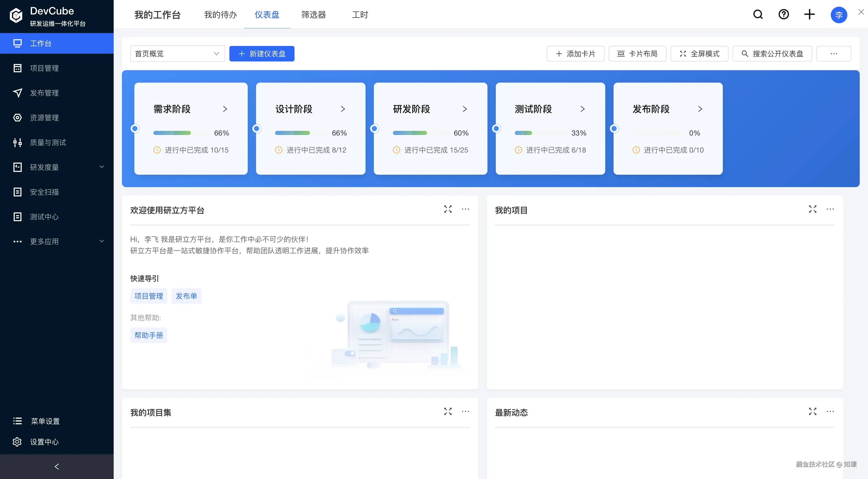Viewport: 868px width, 479px height.
Task: Open the 帮助手册 link
Action: 149,335
